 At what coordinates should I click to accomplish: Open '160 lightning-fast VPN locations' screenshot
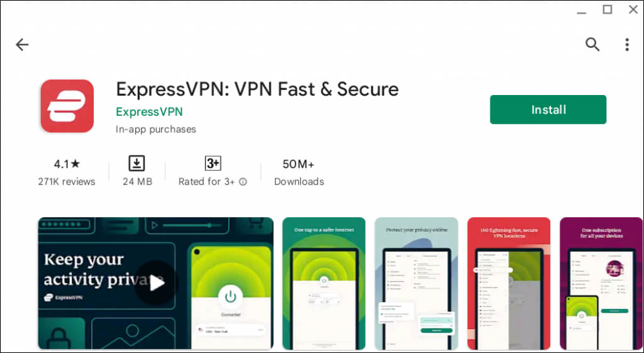(508, 283)
